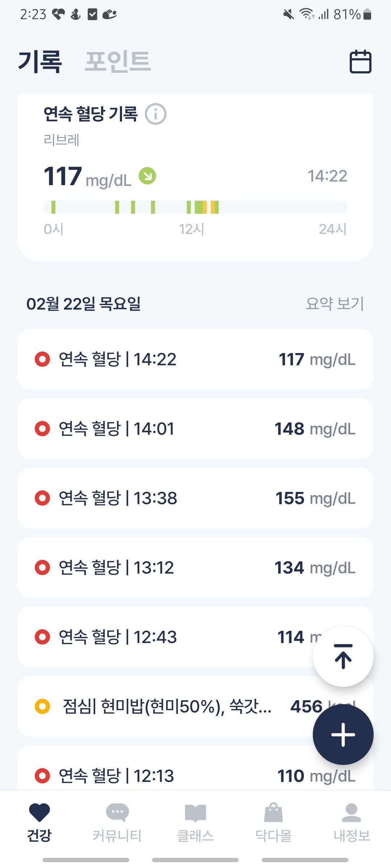Tap the 연속 혈당 13:12 134 mg/dL row
The image size is (391, 868).
click(195, 567)
